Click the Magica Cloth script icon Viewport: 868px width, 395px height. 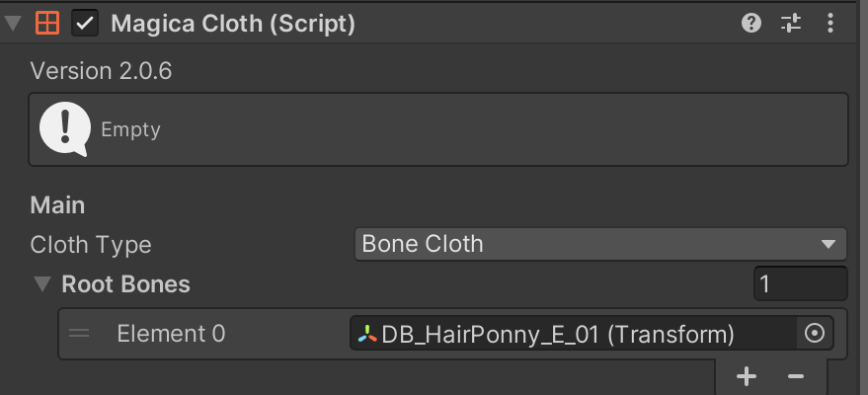click(46, 24)
